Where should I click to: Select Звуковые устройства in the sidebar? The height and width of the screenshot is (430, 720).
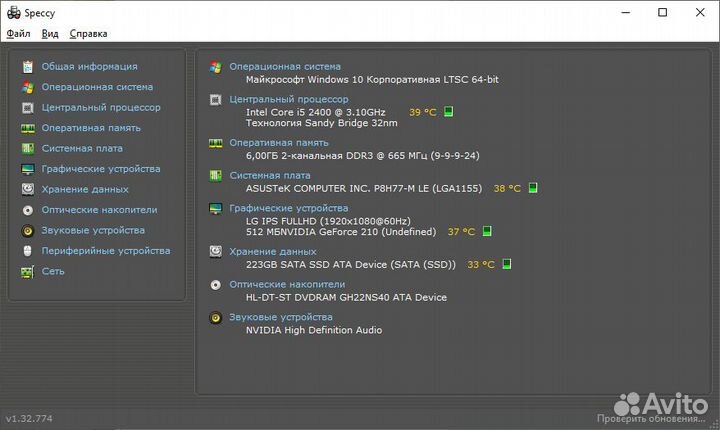tap(93, 230)
